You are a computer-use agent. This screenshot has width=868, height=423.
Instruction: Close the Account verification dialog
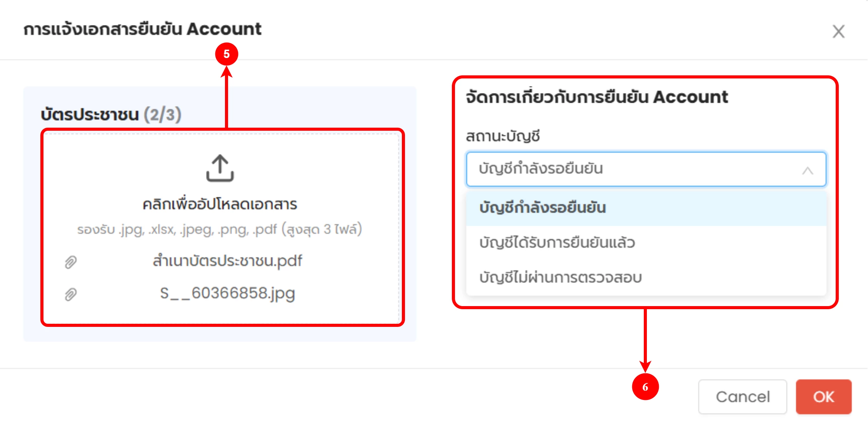coord(838,32)
